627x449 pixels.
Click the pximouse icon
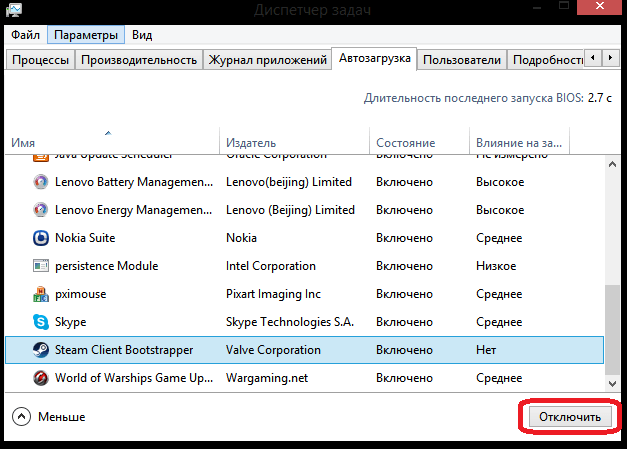[x=40, y=294]
